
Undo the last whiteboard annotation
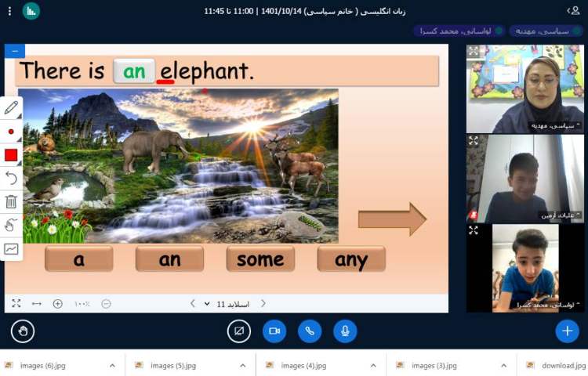coord(12,179)
